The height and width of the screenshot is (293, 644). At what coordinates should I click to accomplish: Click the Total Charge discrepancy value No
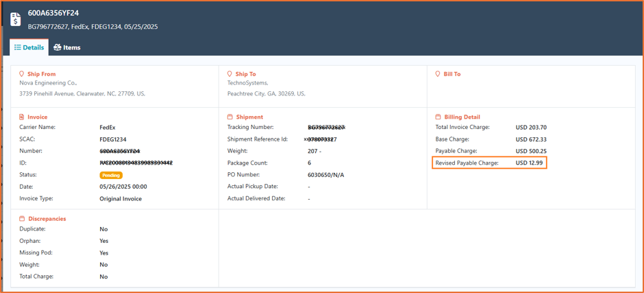103,277
